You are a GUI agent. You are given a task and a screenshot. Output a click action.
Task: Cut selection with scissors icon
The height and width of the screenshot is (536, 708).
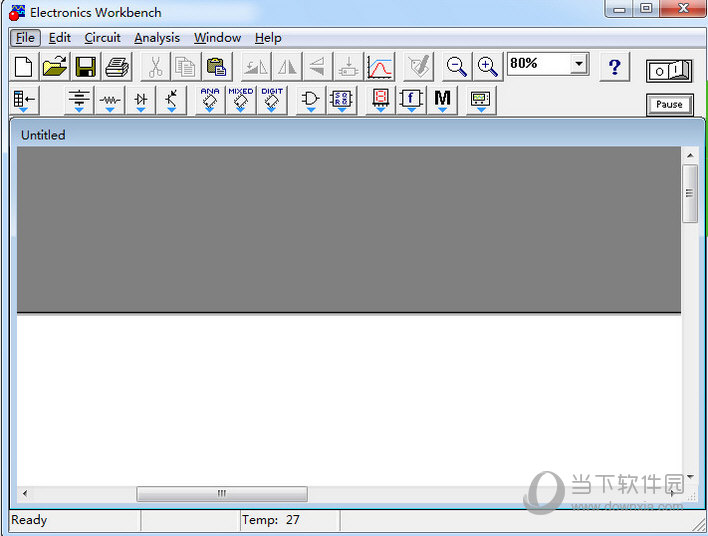(x=155, y=67)
